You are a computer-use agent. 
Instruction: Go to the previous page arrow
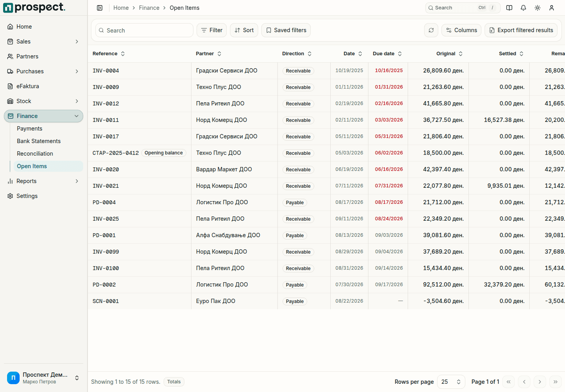tap(524, 382)
